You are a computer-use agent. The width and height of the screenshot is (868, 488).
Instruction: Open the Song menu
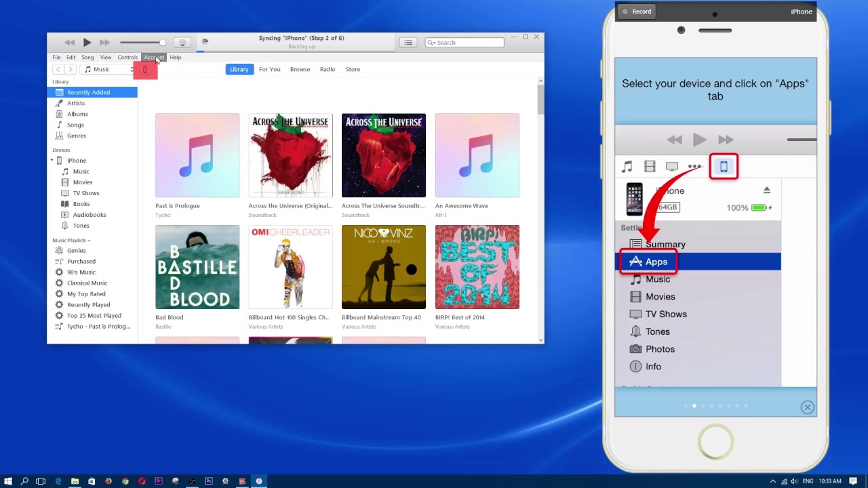(x=87, y=58)
